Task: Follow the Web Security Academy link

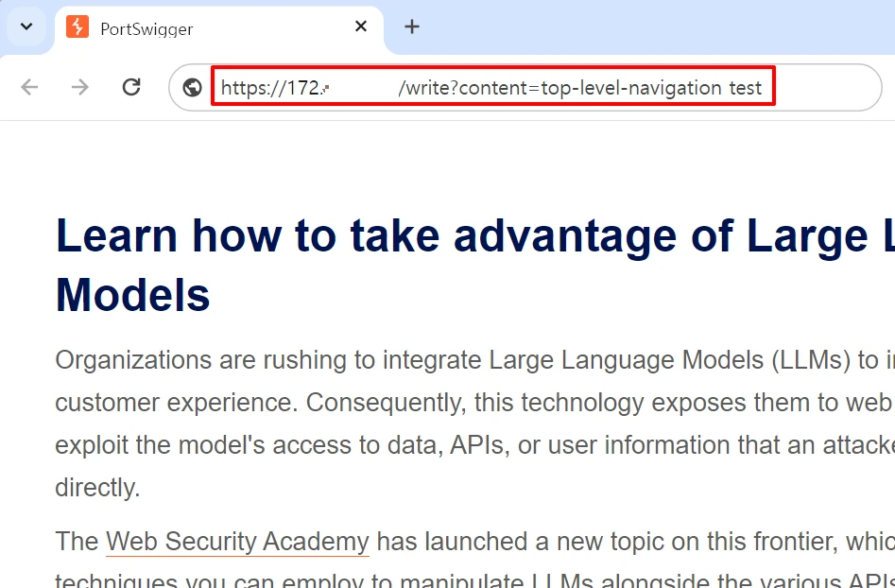Action: (237, 541)
